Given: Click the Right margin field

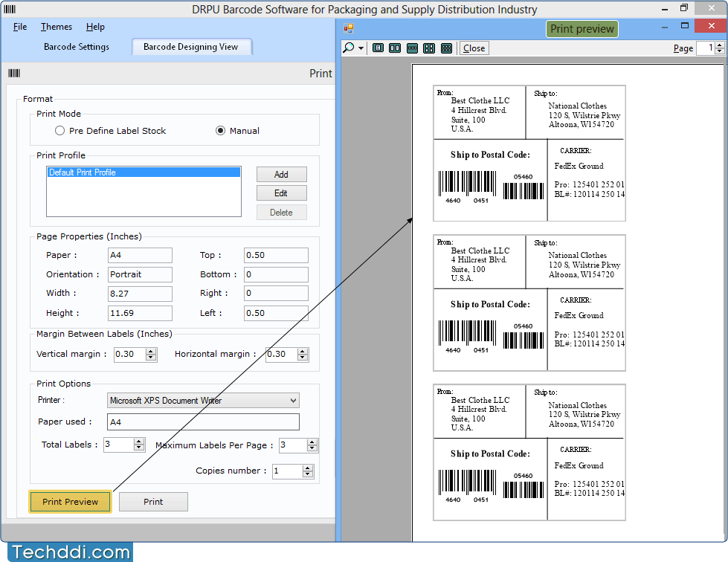Looking at the screenshot, I should tap(276, 294).
